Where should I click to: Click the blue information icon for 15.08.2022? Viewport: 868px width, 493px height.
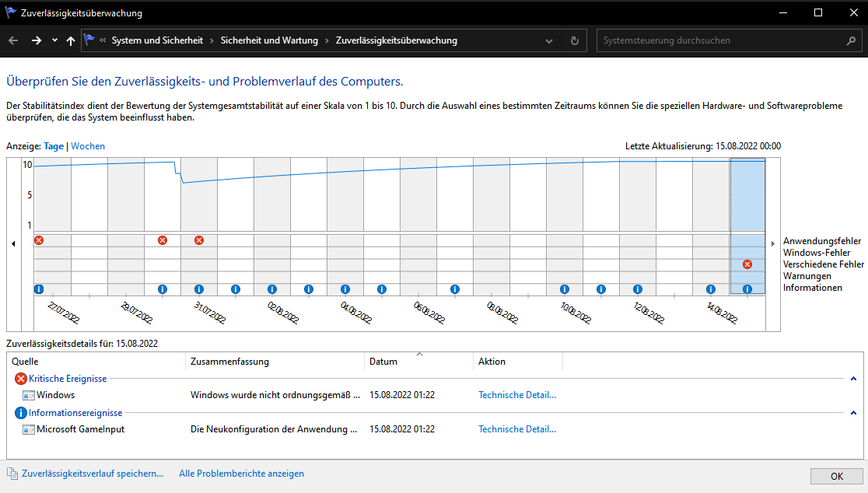pos(747,288)
